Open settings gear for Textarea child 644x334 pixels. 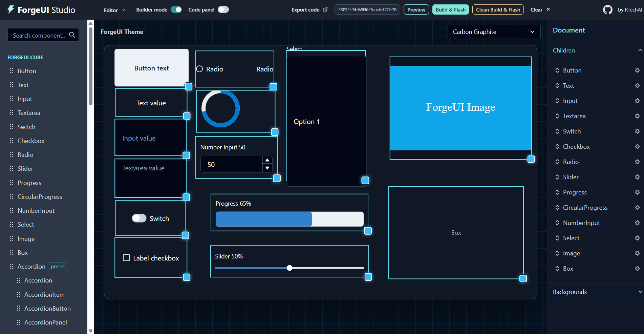(637, 116)
